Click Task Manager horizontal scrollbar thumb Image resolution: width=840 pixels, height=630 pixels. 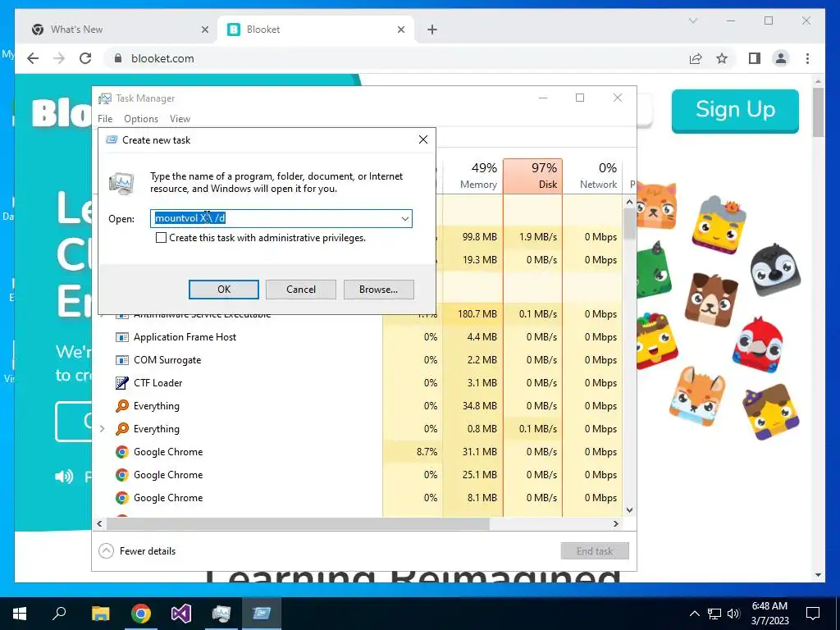coord(298,524)
